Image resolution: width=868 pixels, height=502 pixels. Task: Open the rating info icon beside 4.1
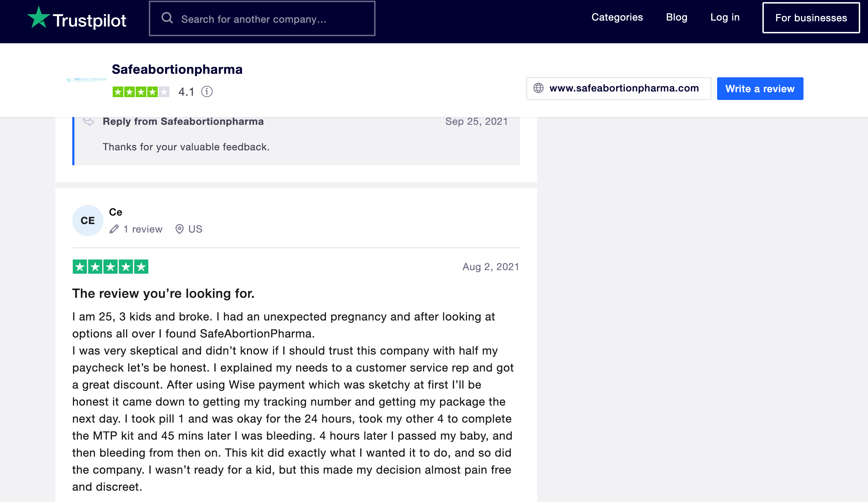[207, 92]
